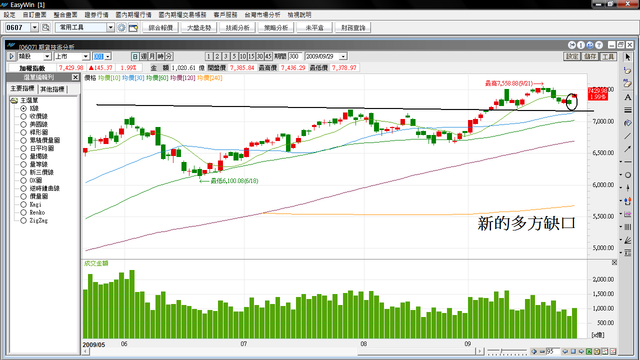The height and width of the screenshot is (360, 640).
Task: Click the zoom slider at chart bottom
Action: [x=507, y=351]
